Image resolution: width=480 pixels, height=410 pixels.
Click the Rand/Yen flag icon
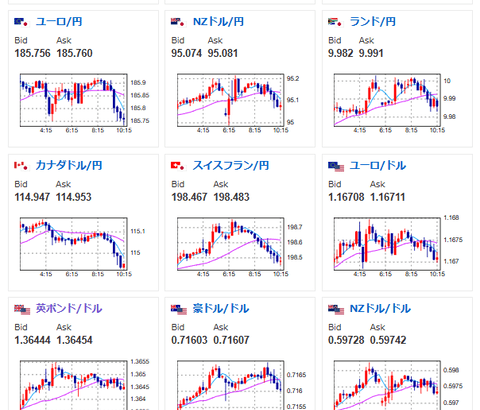point(335,22)
